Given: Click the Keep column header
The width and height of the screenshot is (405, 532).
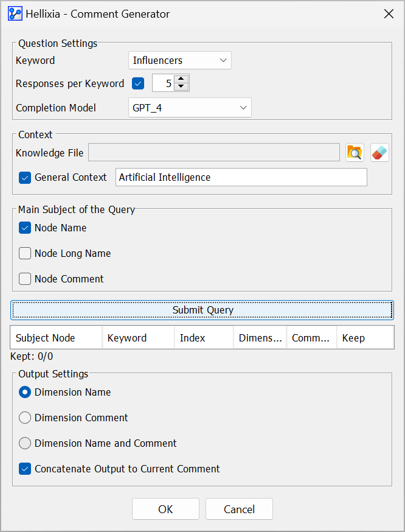Looking at the screenshot, I should (365, 338).
